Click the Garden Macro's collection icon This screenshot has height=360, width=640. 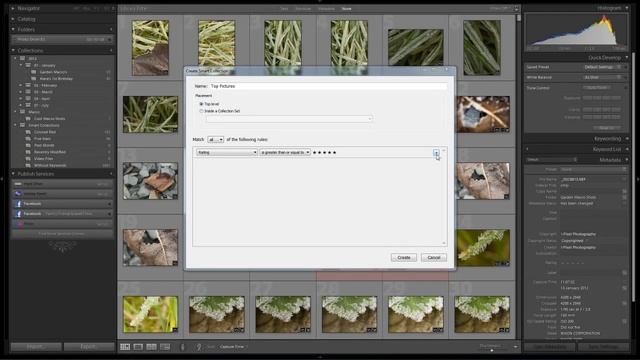[x=34, y=72]
